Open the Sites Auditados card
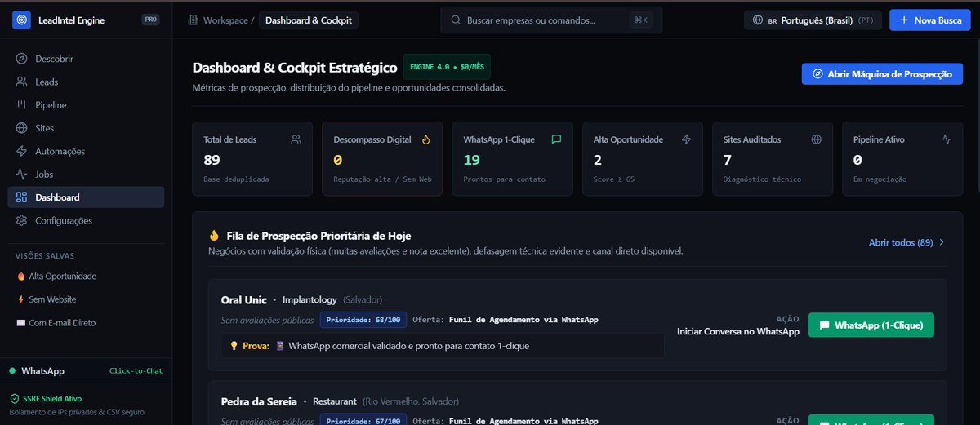980x425 pixels. [x=773, y=159]
